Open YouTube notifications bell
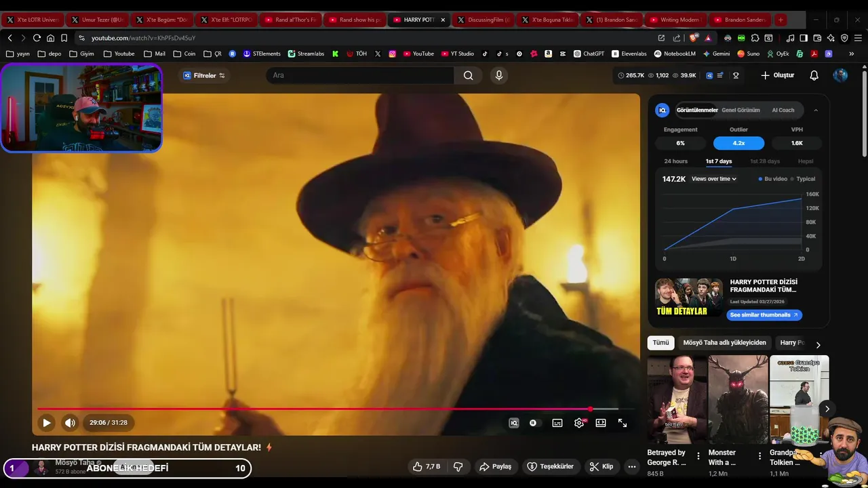 point(814,75)
